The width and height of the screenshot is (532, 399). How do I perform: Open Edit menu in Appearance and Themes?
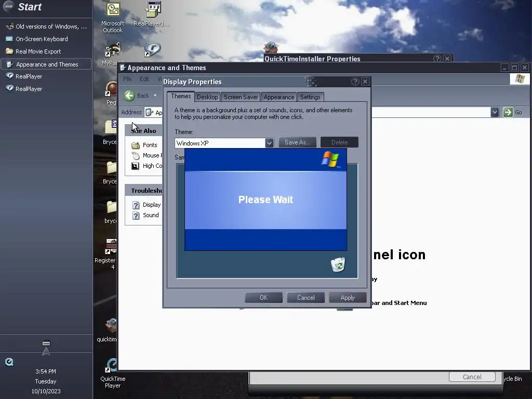pos(144,79)
